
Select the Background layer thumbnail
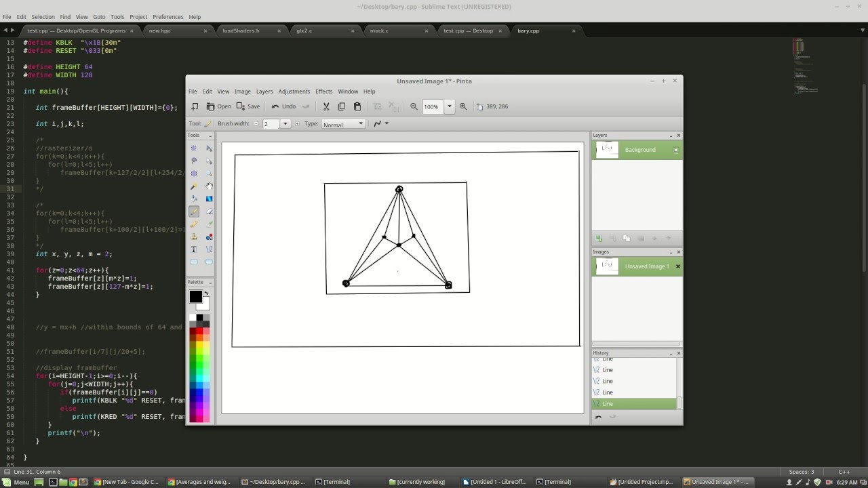click(x=607, y=150)
